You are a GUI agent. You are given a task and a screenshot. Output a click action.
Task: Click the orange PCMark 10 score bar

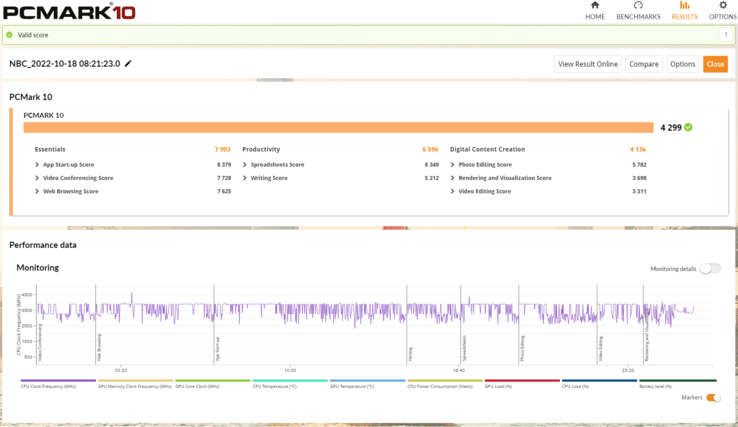[338, 127]
